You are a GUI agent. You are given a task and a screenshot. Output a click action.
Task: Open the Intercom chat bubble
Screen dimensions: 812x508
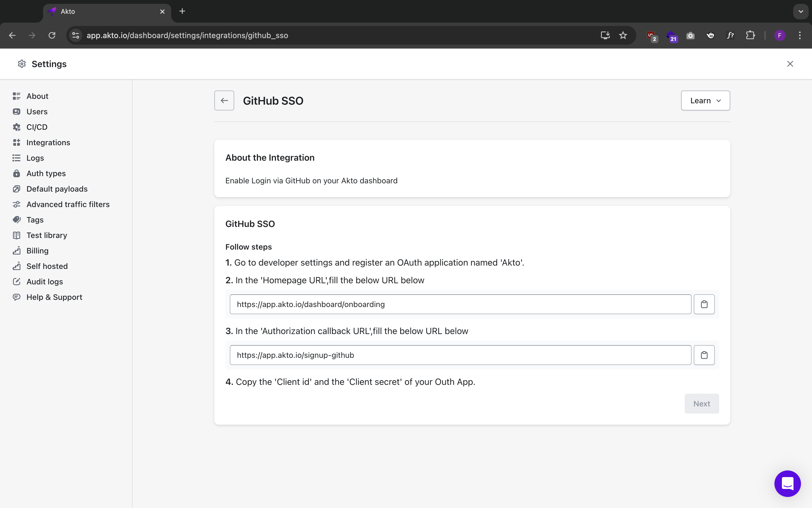point(787,483)
